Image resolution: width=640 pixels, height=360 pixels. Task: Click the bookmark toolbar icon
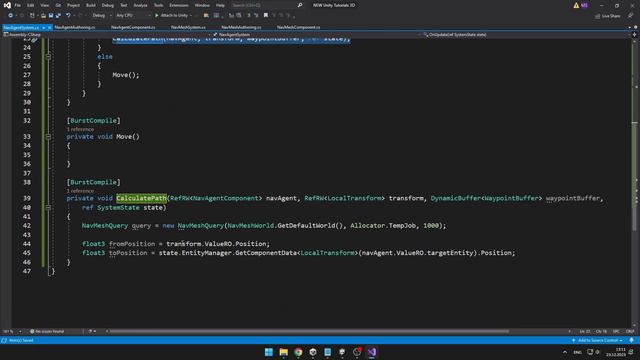tap(266, 16)
